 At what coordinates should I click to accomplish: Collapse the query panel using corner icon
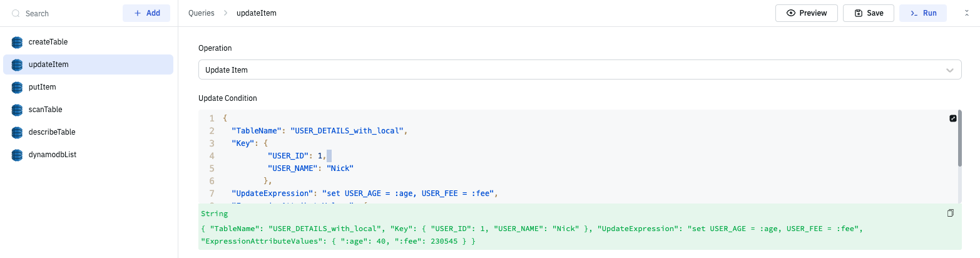[967, 13]
